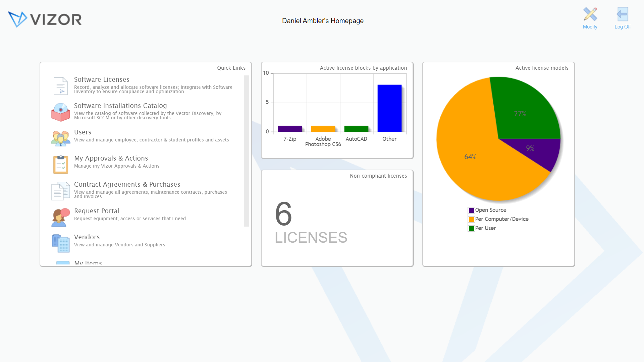The image size is (644, 362).
Task: Click the Daniel Ambler's Homepage title
Action: [322, 21]
